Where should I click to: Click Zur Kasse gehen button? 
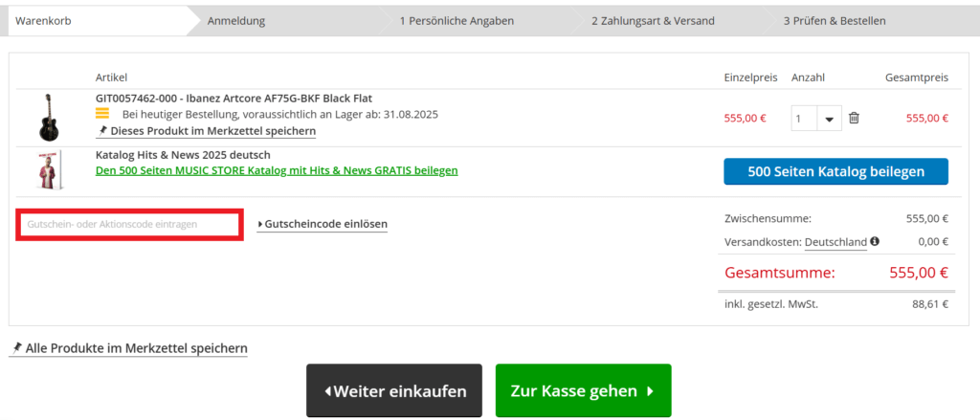583,390
